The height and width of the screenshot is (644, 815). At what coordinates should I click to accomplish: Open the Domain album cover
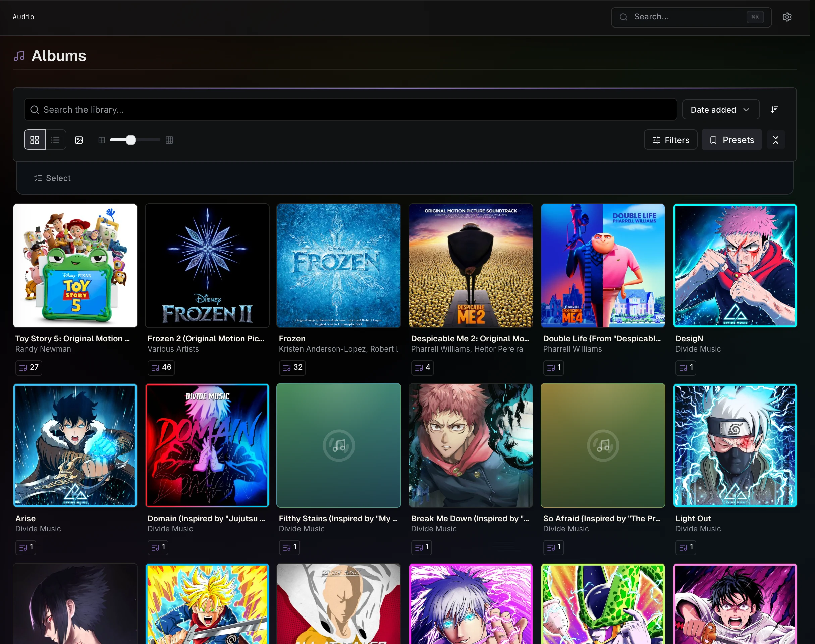pos(207,445)
